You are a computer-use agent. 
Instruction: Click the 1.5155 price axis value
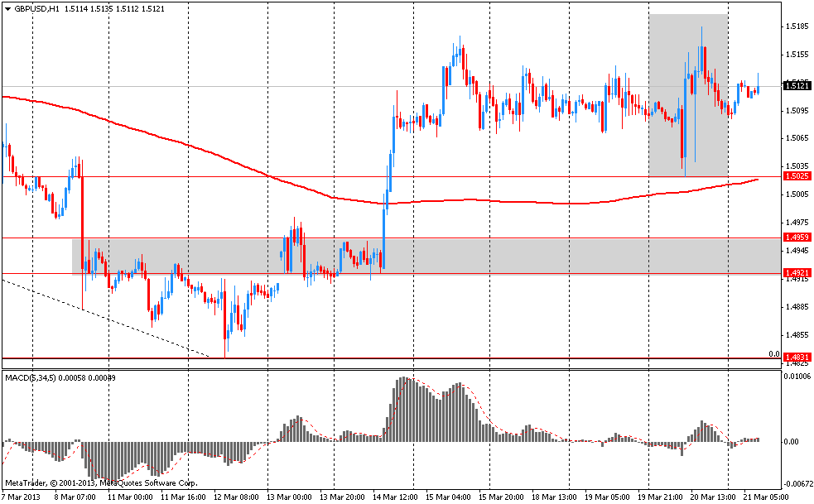click(797, 54)
